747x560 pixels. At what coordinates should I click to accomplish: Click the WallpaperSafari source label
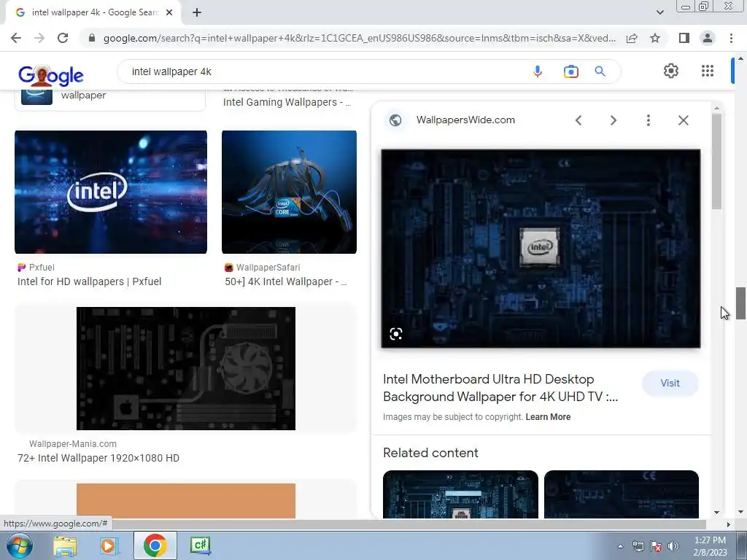[x=268, y=268]
